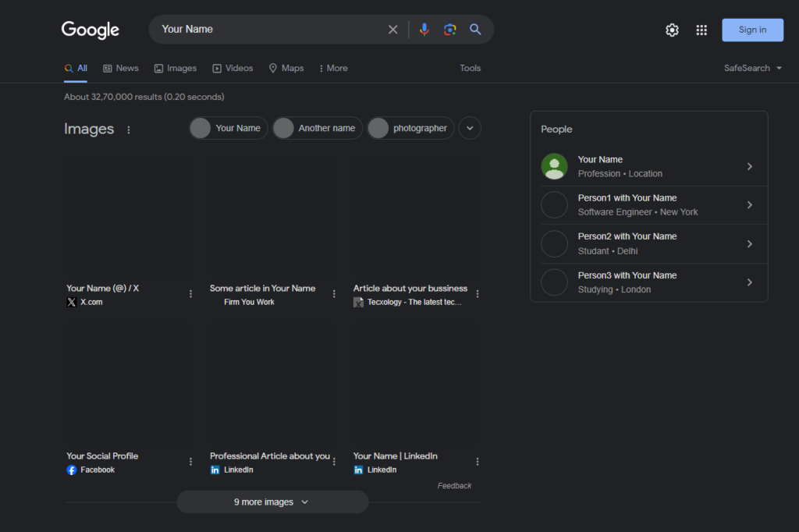The image size is (799, 532).
Task: Select the All tab
Action: tap(76, 69)
